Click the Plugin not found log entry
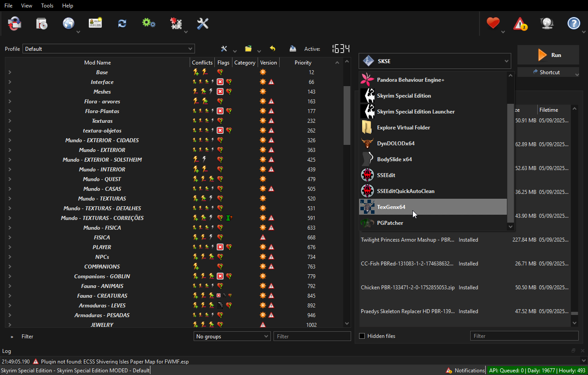This screenshot has height=375, width=588. point(115,361)
